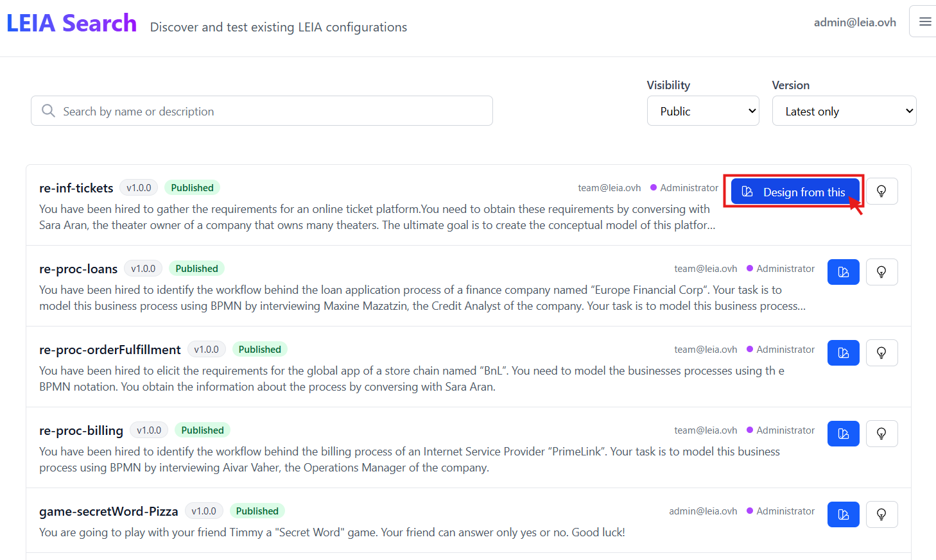936x560 pixels.
Task: Expand the Version dropdown
Action: coord(844,111)
